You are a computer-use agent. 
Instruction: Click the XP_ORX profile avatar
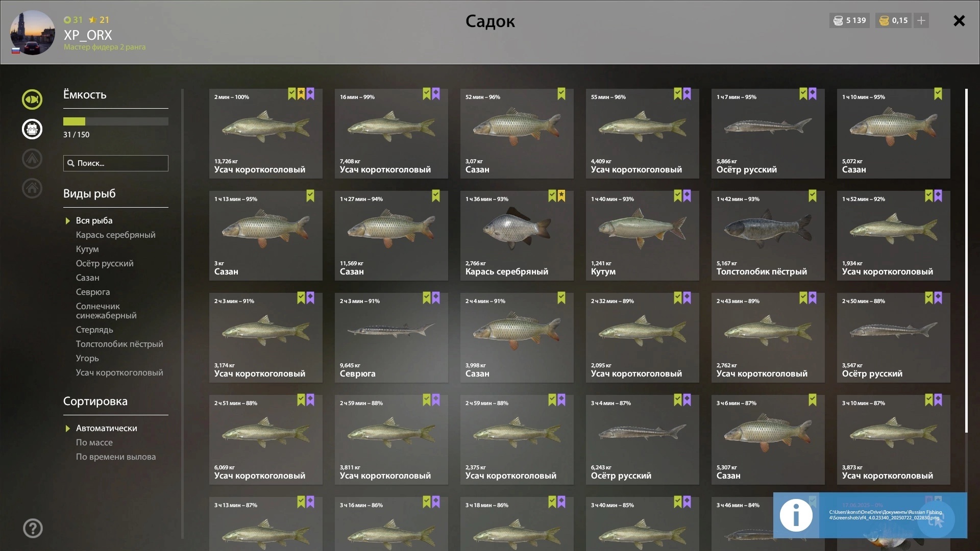[x=33, y=33]
